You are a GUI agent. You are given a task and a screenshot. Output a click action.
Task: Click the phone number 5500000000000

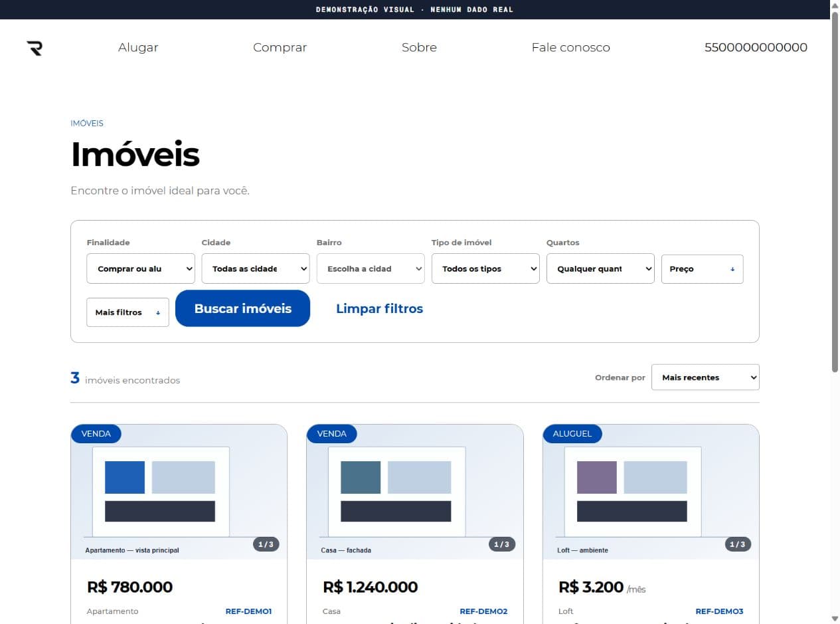(756, 47)
